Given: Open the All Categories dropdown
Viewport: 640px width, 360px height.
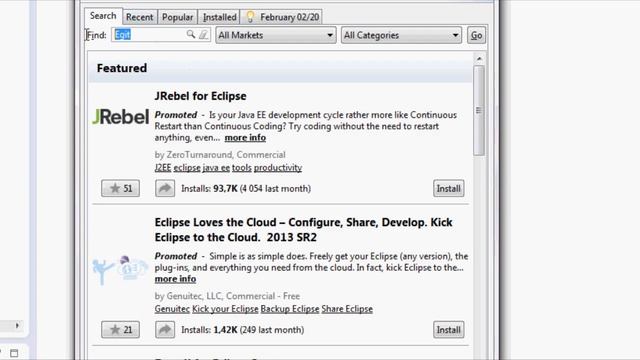Looking at the screenshot, I should click(401, 35).
